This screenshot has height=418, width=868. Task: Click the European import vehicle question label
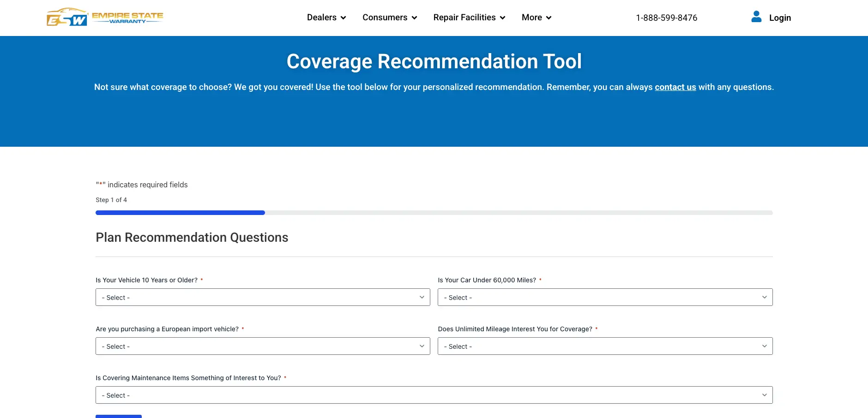[167, 329]
